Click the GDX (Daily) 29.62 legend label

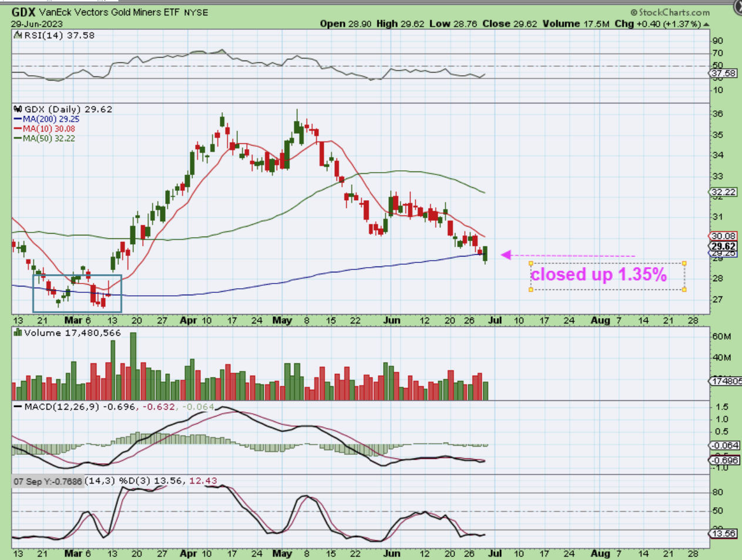(x=68, y=109)
